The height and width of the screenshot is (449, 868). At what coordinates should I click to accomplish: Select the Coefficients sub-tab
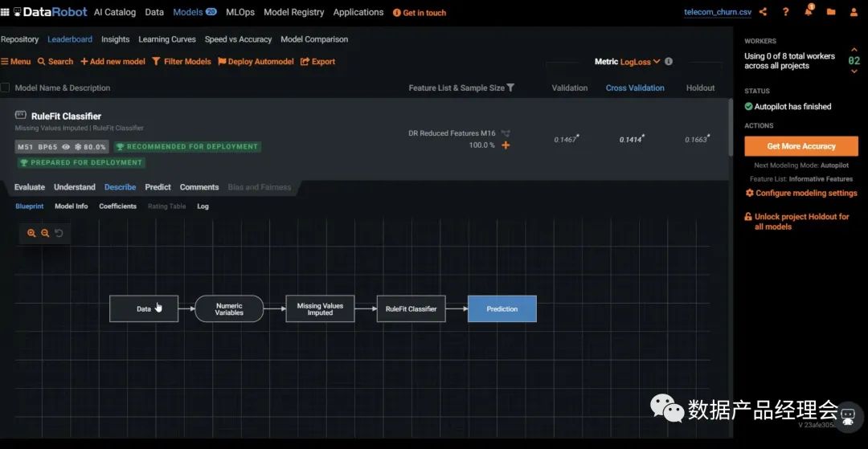[x=118, y=206]
